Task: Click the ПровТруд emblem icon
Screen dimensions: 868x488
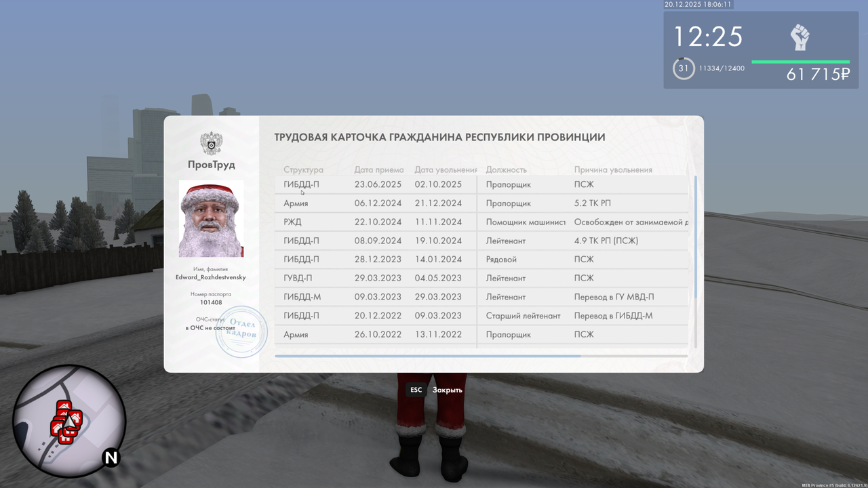Action: [212, 143]
